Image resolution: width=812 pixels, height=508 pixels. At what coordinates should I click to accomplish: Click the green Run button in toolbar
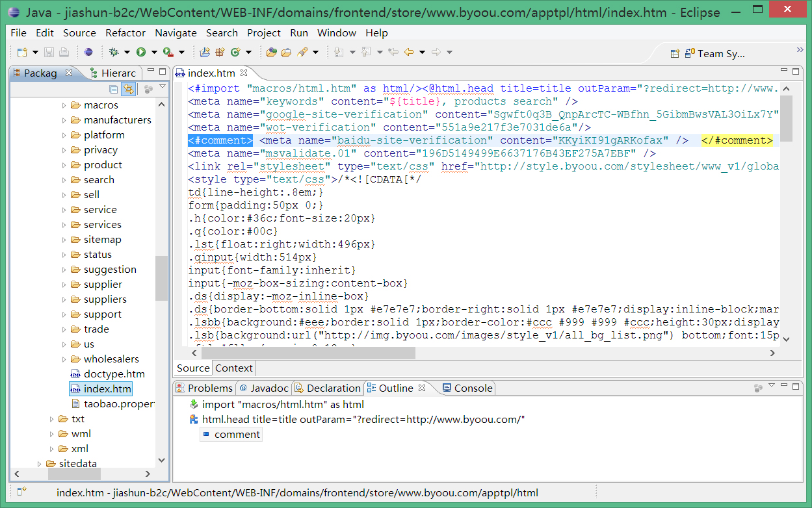tap(140, 52)
